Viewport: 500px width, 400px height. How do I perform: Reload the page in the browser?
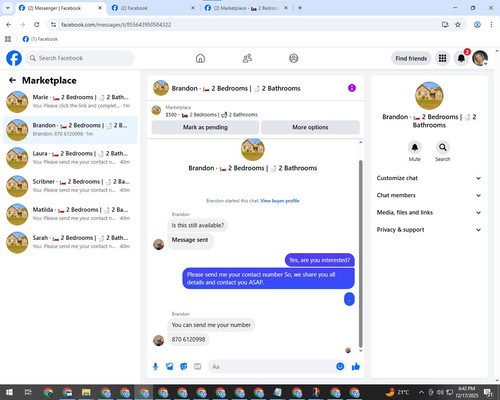click(x=37, y=24)
